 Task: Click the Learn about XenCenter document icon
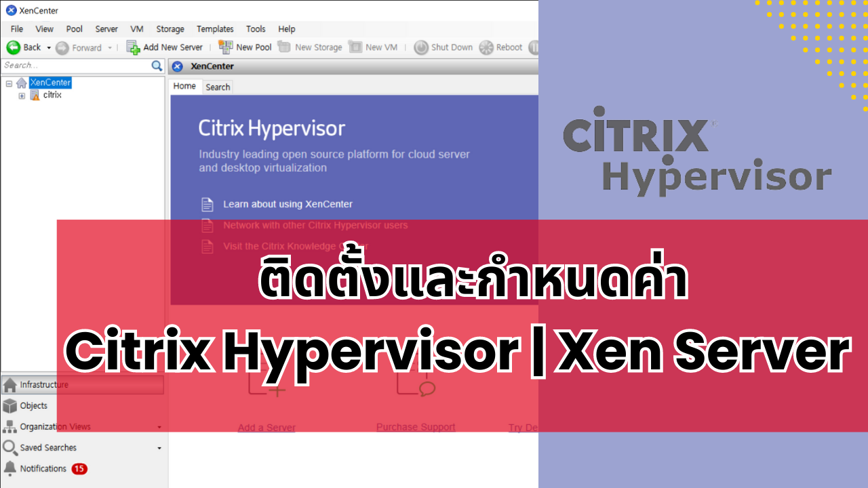[x=208, y=204]
